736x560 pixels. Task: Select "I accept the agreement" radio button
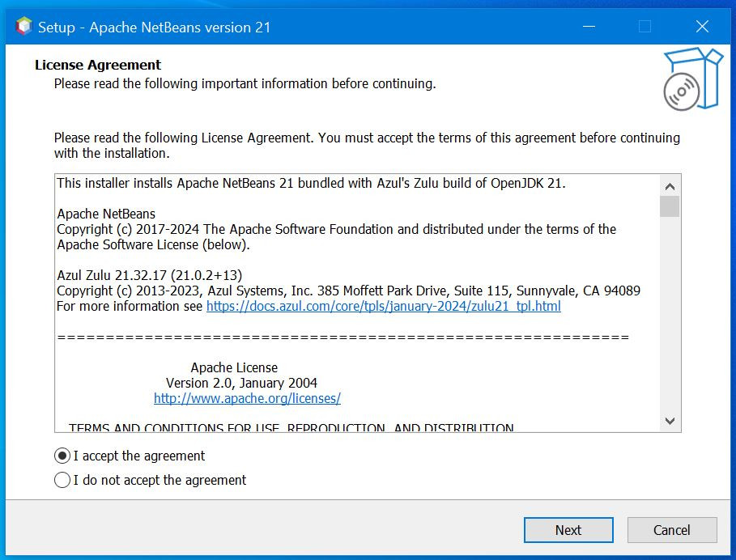click(62, 456)
